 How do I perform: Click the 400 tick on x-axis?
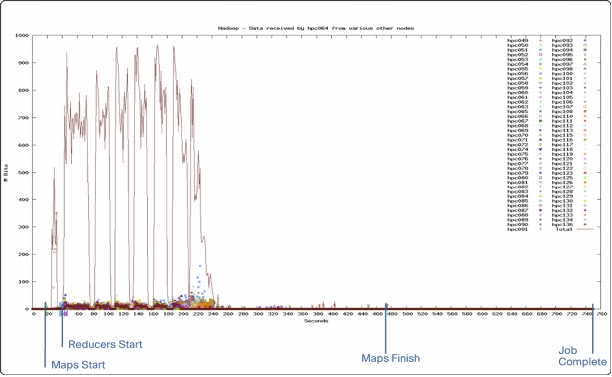point(333,314)
